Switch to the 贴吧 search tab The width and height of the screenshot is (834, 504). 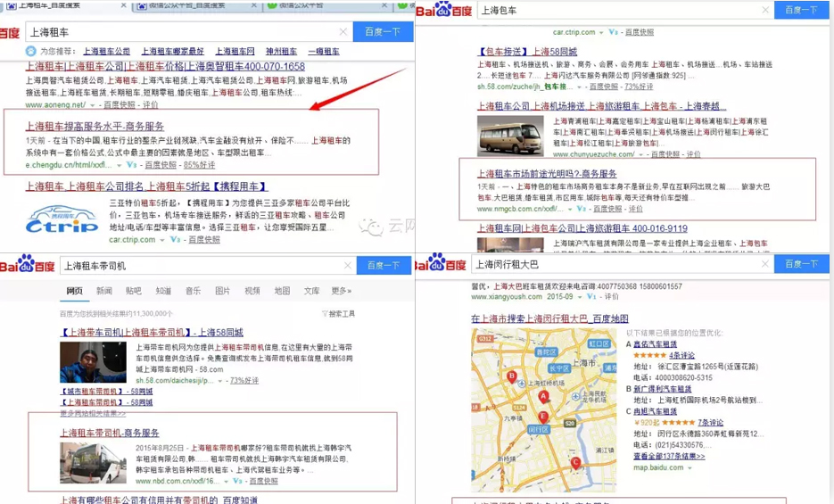click(x=134, y=290)
